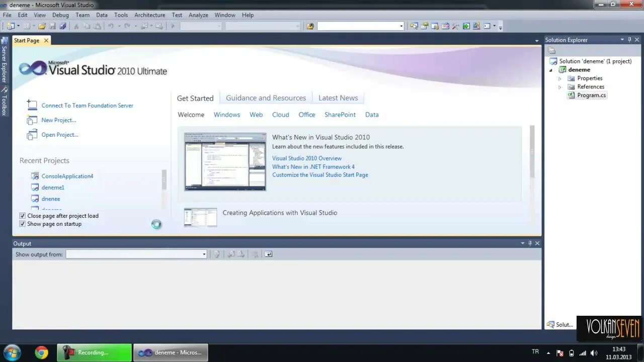Viewport: 644px width, 362px height.
Task: Expand the Properties node in Solution Explorer
Action: pyautogui.click(x=559, y=78)
